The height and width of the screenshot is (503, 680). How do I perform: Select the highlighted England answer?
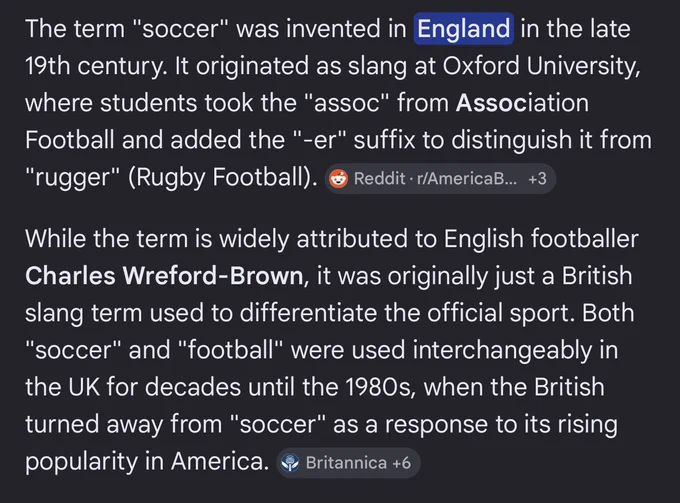coord(464,29)
